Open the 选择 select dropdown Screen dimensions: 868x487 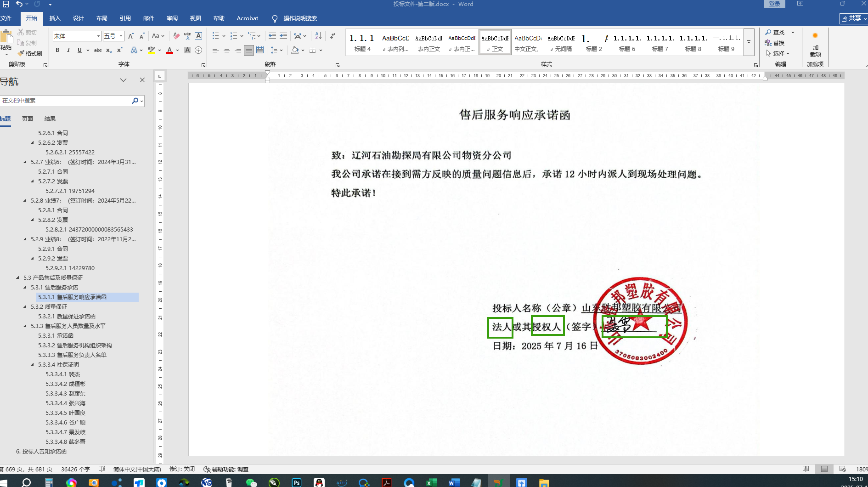[x=778, y=53]
